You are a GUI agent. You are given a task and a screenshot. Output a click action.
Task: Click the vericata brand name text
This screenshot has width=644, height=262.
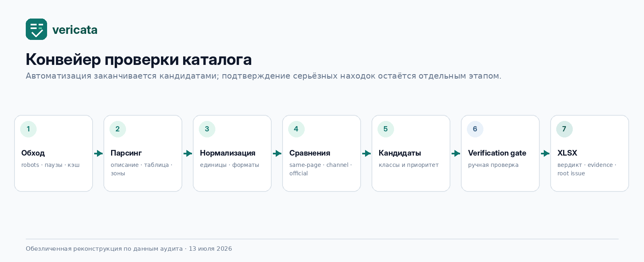pyautogui.click(x=75, y=30)
